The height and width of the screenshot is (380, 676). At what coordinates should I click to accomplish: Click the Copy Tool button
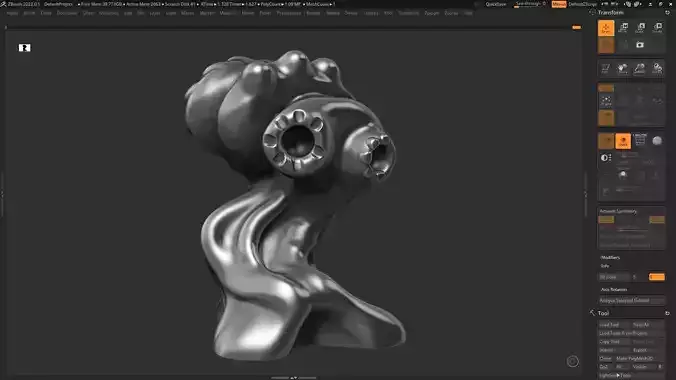(614, 342)
